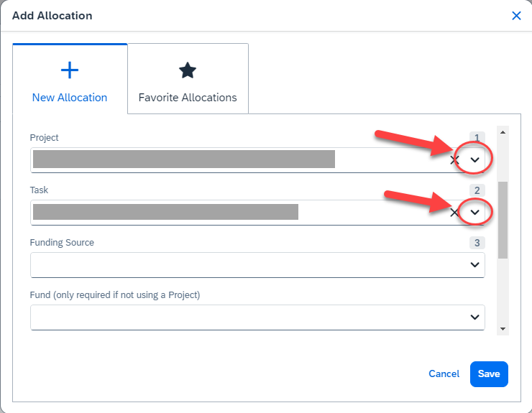Click the Fund input field
This screenshot has height=413, width=532.
coord(244,317)
